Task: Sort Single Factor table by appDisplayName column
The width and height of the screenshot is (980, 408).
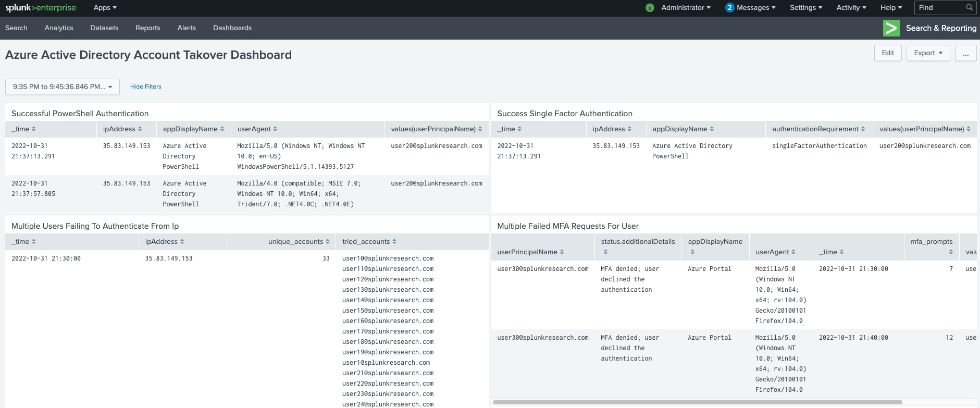Action: pyautogui.click(x=683, y=129)
